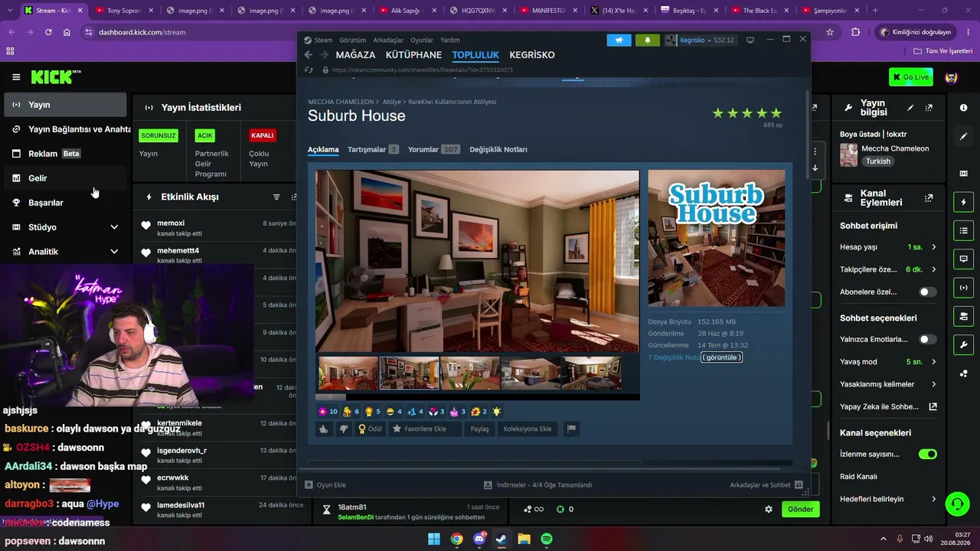Open the Steam announcements megaphone button
980x551 pixels.
click(x=619, y=40)
